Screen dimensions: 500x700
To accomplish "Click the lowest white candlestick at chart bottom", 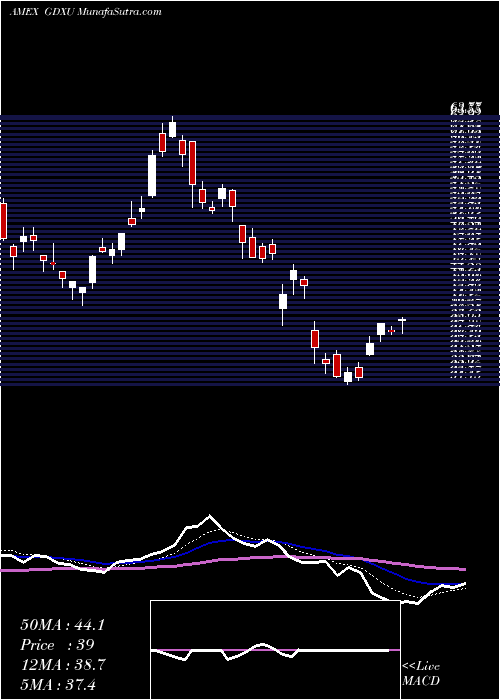I will point(348,376).
